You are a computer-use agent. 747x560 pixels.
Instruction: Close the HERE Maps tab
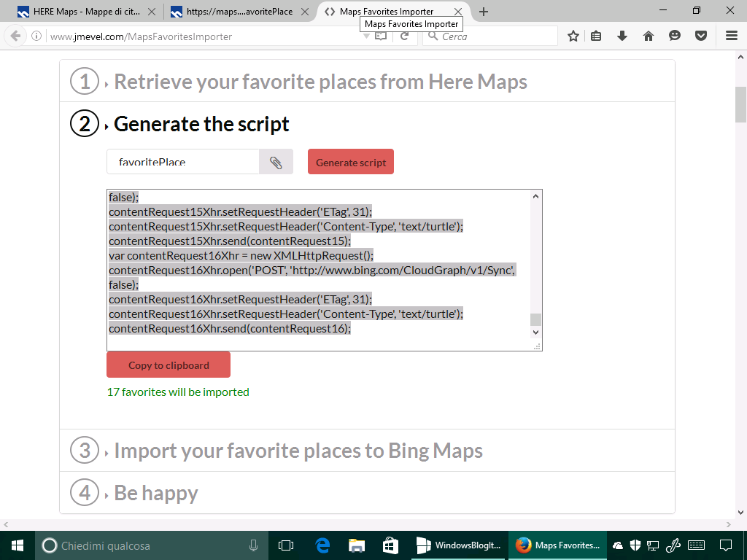pos(152,12)
